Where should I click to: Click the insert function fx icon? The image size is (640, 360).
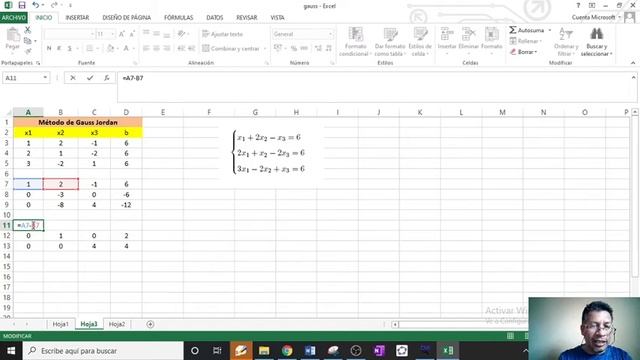pos(107,78)
